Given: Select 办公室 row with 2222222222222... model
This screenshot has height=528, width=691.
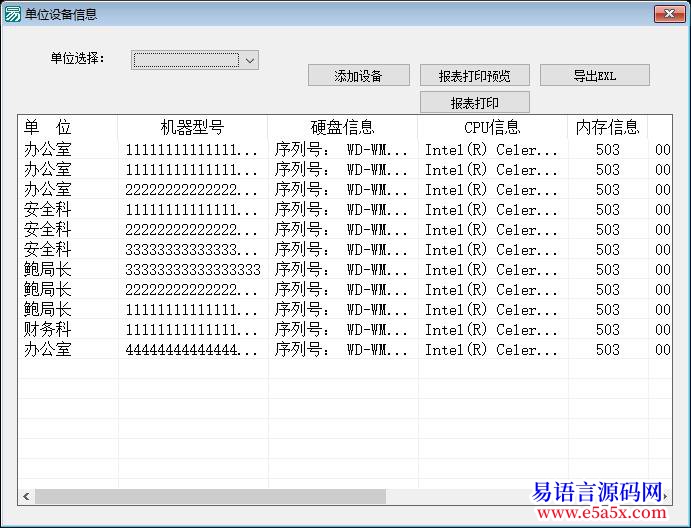Looking at the screenshot, I should [x=345, y=190].
